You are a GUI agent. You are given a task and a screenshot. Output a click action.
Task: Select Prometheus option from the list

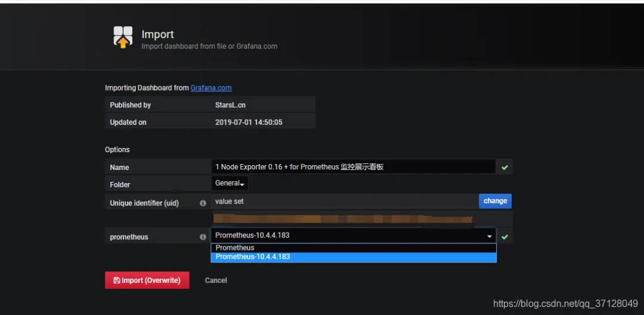(353, 248)
